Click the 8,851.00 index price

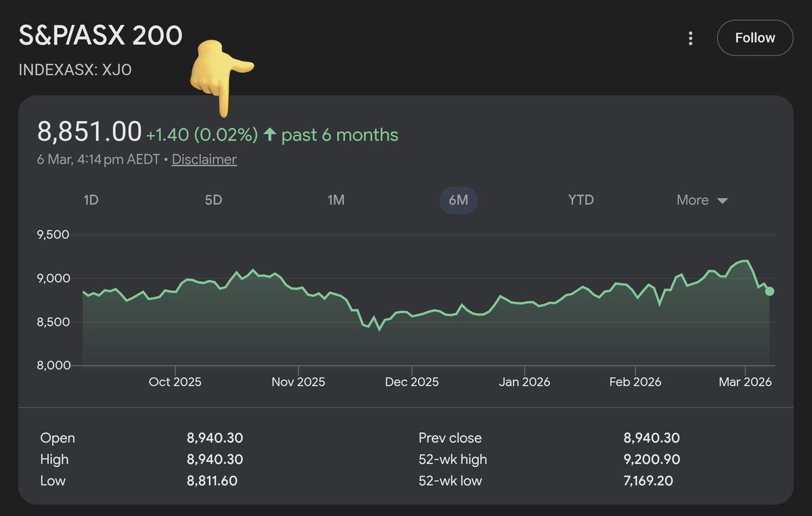tap(89, 132)
